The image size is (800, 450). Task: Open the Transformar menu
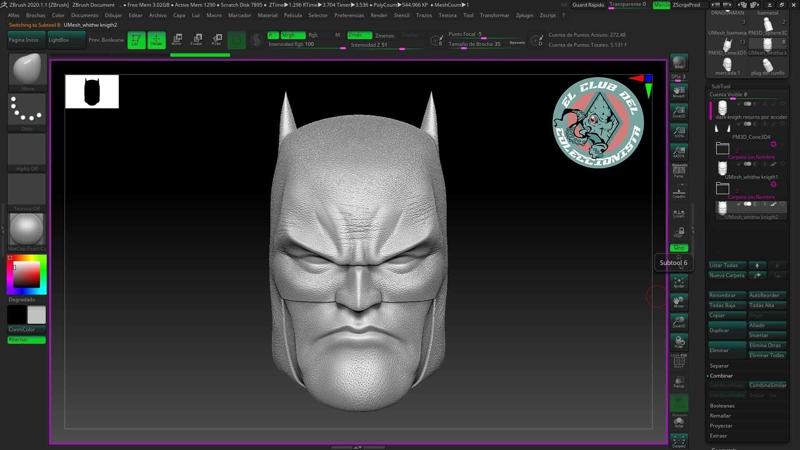coord(494,15)
